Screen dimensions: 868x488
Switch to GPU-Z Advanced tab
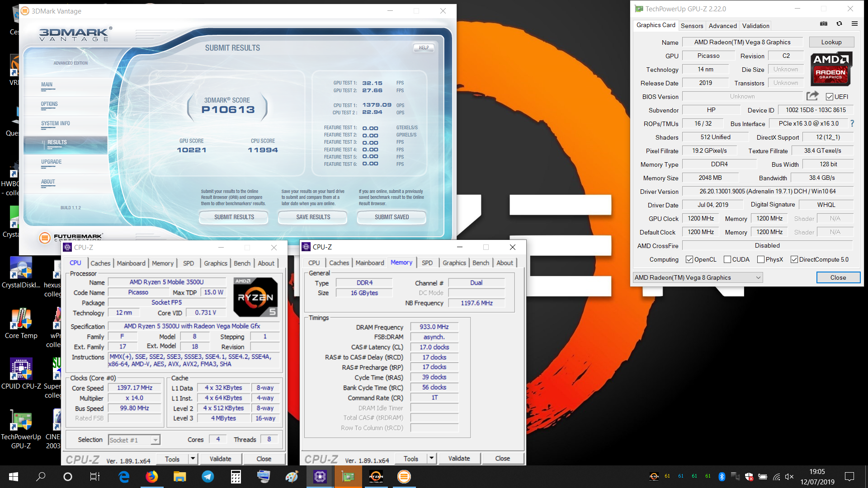point(722,26)
